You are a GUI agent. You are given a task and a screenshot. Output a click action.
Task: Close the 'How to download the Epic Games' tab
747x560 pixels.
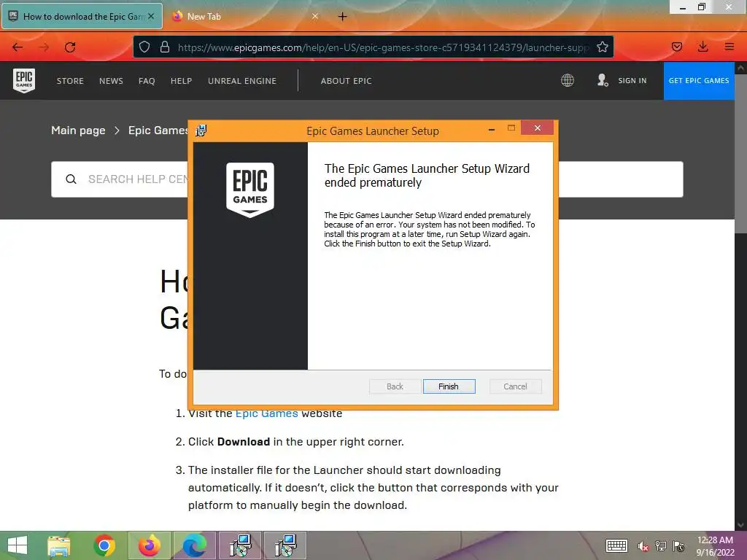[151, 16]
